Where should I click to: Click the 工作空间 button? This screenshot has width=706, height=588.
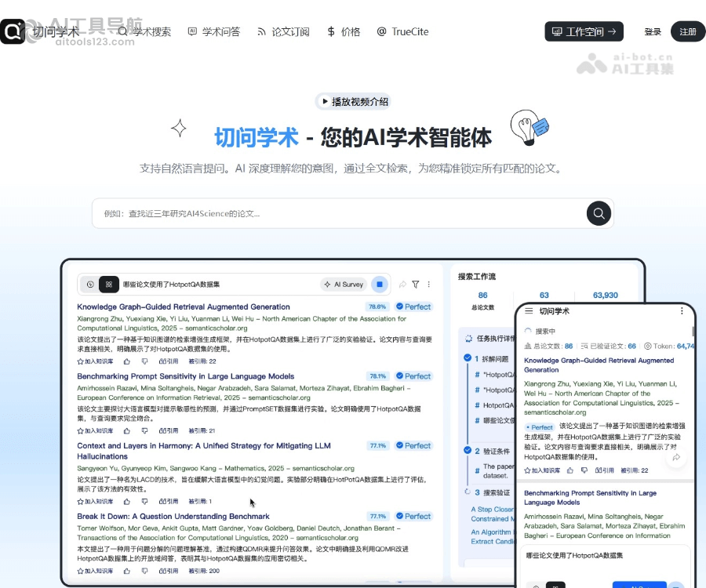pos(584,31)
